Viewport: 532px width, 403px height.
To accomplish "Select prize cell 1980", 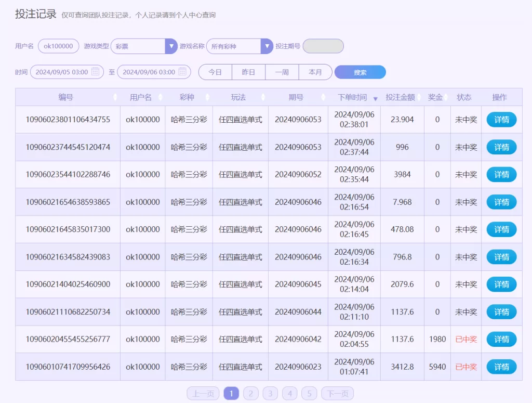I will pos(437,339).
